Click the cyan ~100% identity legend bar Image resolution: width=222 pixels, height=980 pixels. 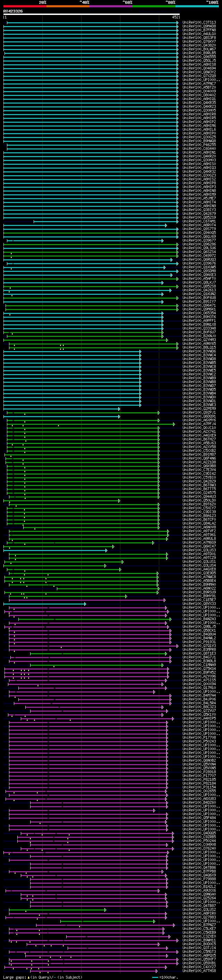pyautogui.click(x=197, y=6)
